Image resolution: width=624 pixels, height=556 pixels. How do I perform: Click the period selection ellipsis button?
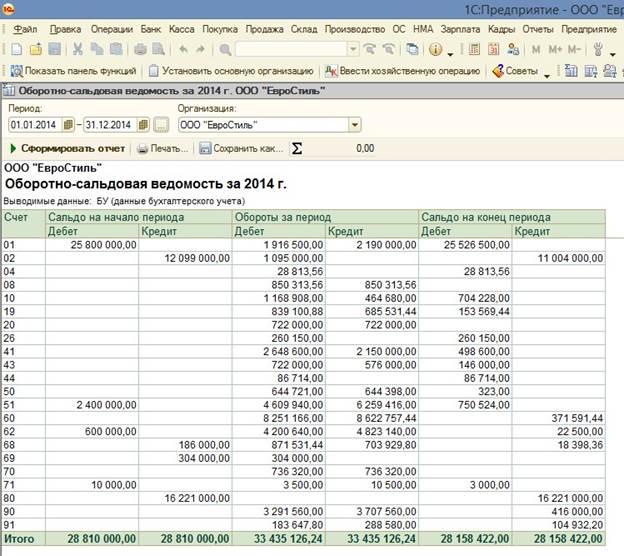(x=161, y=125)
